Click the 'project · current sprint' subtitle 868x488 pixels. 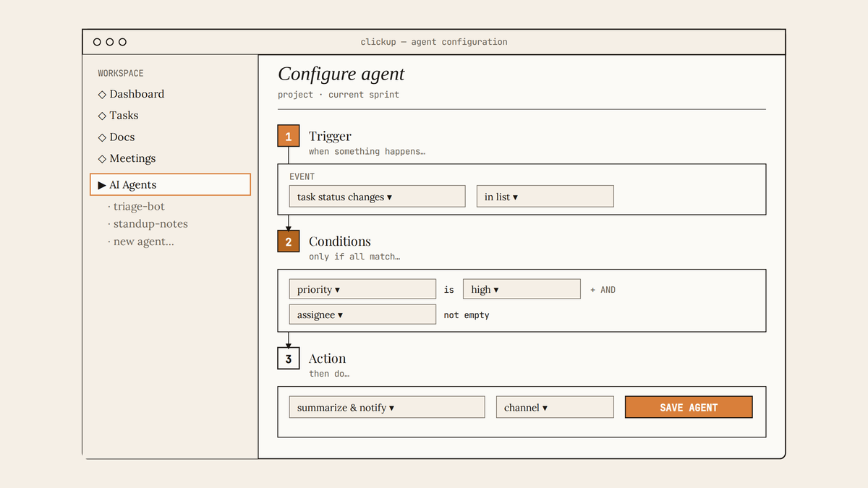(339, 95)
